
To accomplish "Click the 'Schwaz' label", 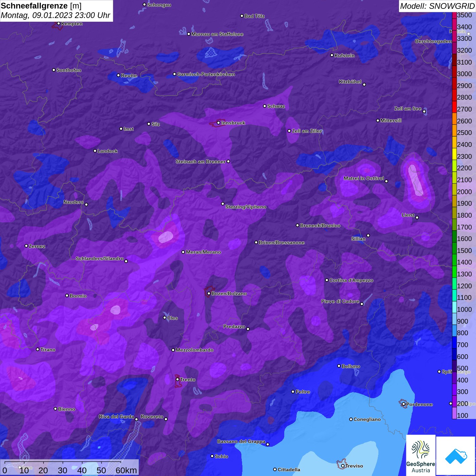I will [x=276, y=106].
